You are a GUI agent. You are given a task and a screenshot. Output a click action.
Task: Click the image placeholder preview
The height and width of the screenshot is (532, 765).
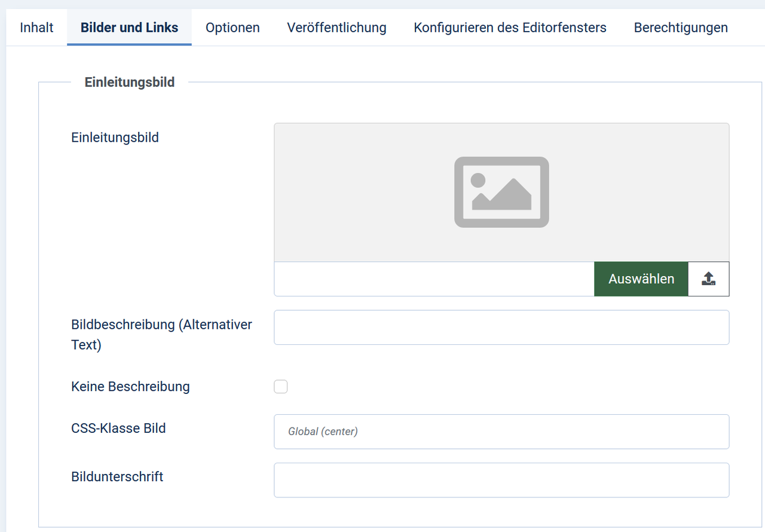tap(501, 192)
